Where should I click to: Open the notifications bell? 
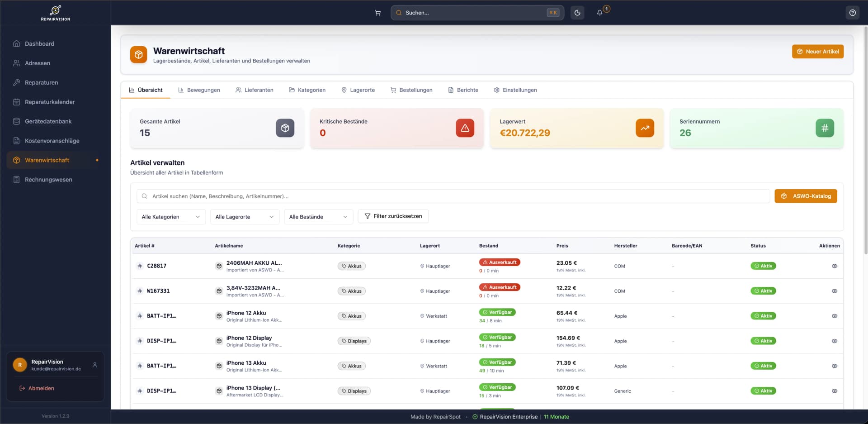point(600,13)
